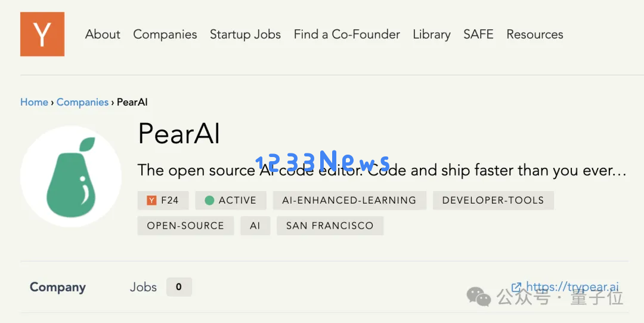Screen dimensions: 644x323
Task: Click the green ACTIVE status dot
Action: coord(209,201)
